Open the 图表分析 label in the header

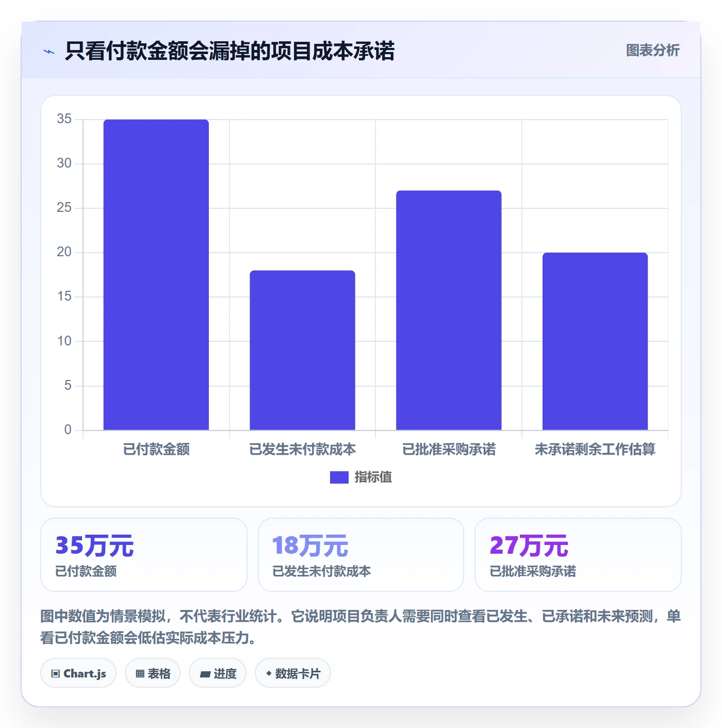(x=652, y=51)
